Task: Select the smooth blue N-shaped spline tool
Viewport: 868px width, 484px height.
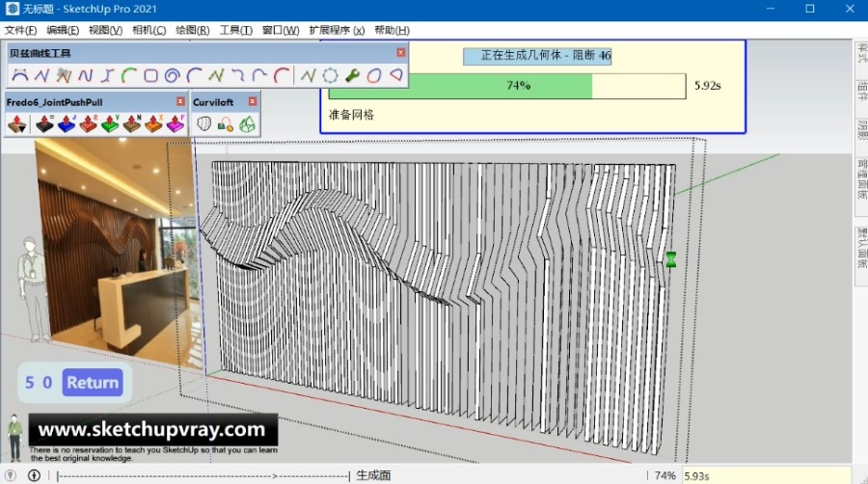Action: tap(85, 75)
